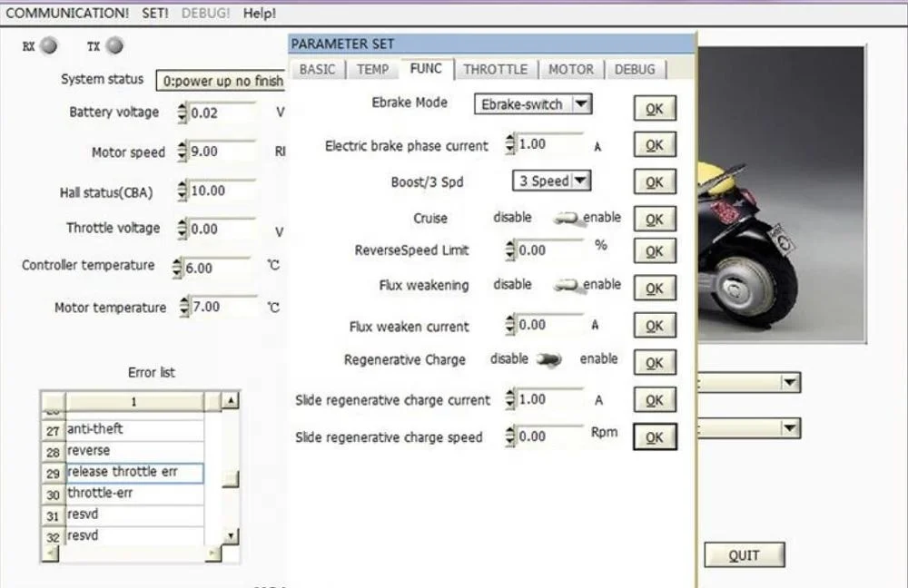Open the 3 Speed dropdown

[579, 181]
